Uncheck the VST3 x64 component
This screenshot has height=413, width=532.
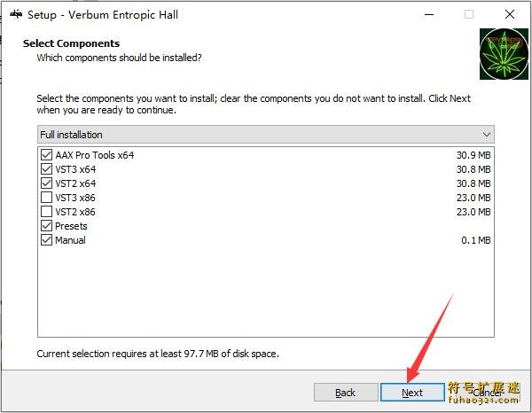pos(47,169)
